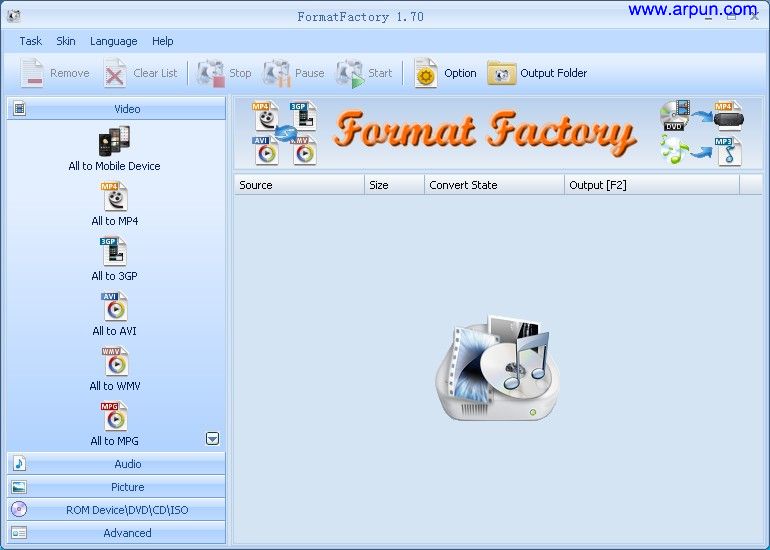Expand the Picture category panel

tap(116, 487)
